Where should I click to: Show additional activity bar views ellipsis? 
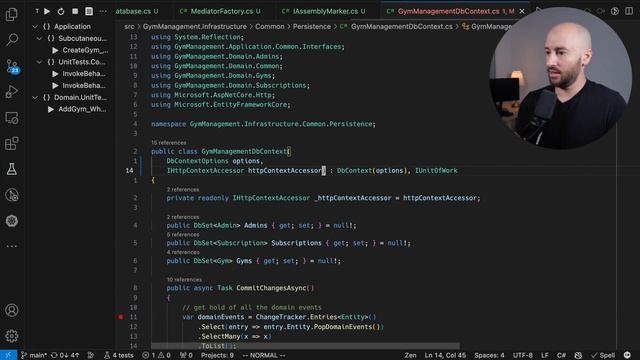coord(12,246)
